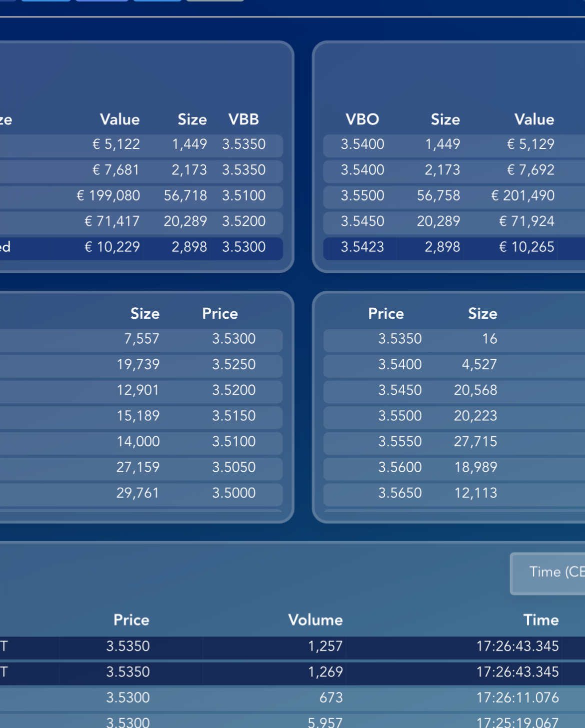Screen dimensions: 585x728
Task: Select ask price 3.5650
Action: click(x=400, y=493)
